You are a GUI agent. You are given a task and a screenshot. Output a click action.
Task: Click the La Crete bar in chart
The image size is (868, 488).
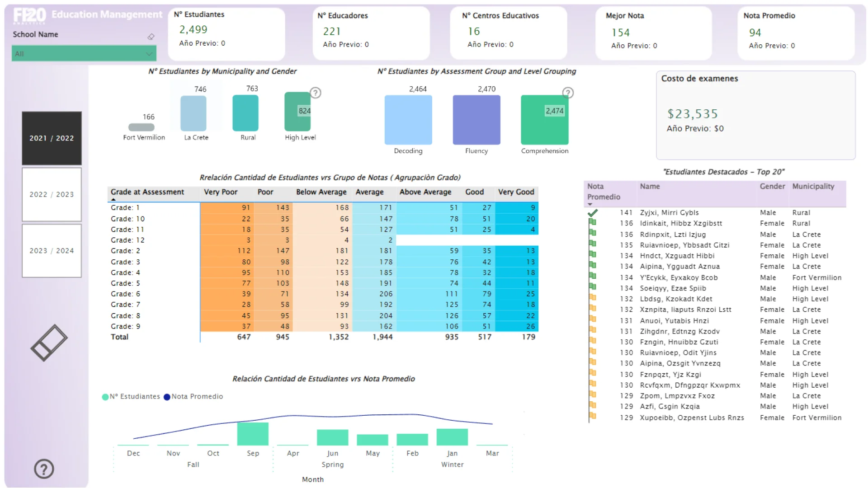tap(193, 113)
